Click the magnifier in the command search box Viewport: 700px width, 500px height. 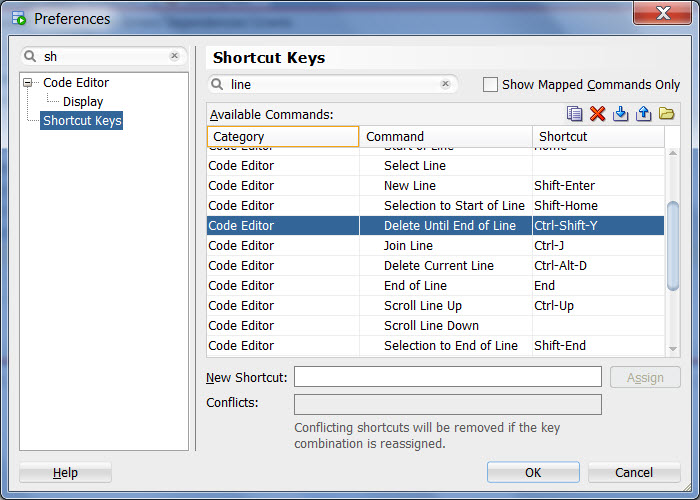[219, 85]
